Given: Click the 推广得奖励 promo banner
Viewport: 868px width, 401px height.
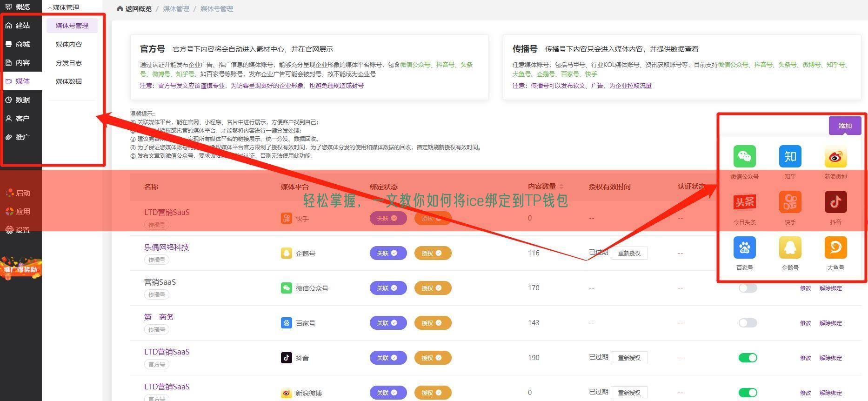Looking at the screenshot, I should [x=20, y=268].
